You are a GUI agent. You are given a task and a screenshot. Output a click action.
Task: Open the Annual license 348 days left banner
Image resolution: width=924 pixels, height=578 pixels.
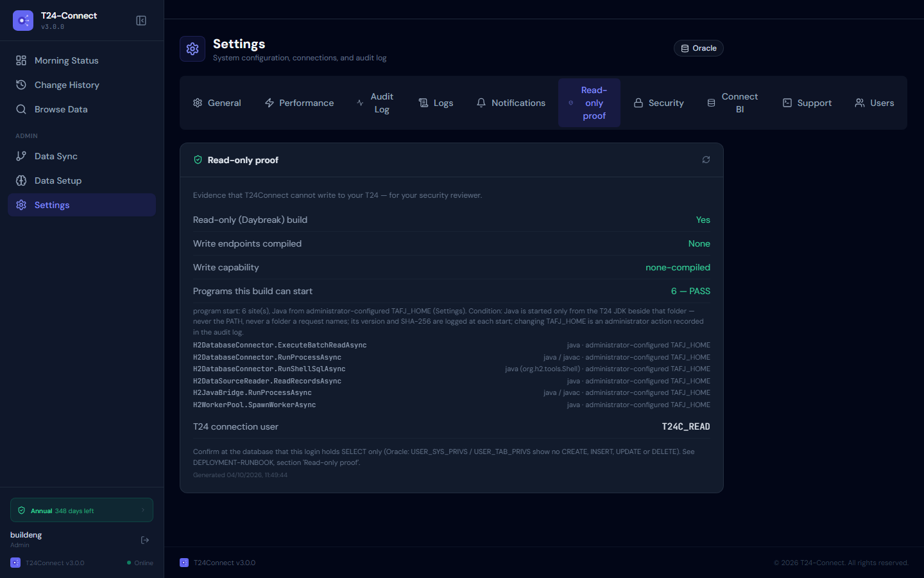point(81,510)
